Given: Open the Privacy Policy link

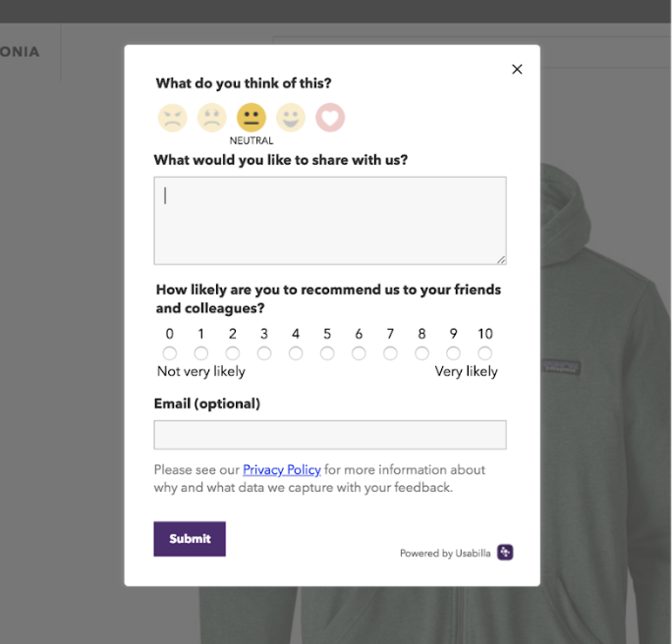Looking at the screenshot, I should tap(282, 470).
